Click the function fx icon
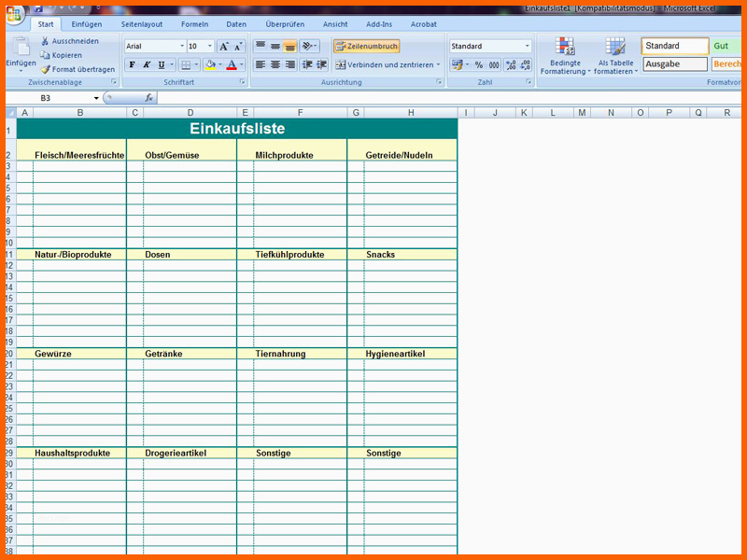The height and width of the screenshot is (560, 747). tap(149, 98)
